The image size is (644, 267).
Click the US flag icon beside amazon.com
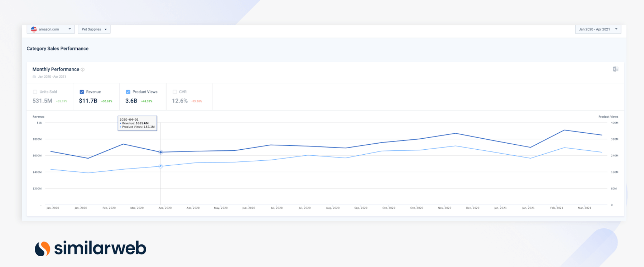point(34,29)
